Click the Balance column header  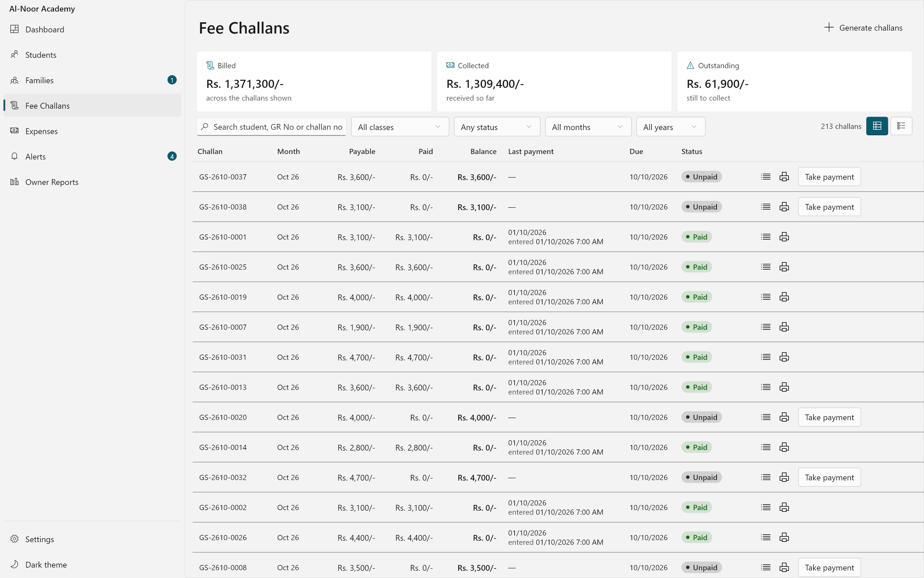click(x=483, y=151)
